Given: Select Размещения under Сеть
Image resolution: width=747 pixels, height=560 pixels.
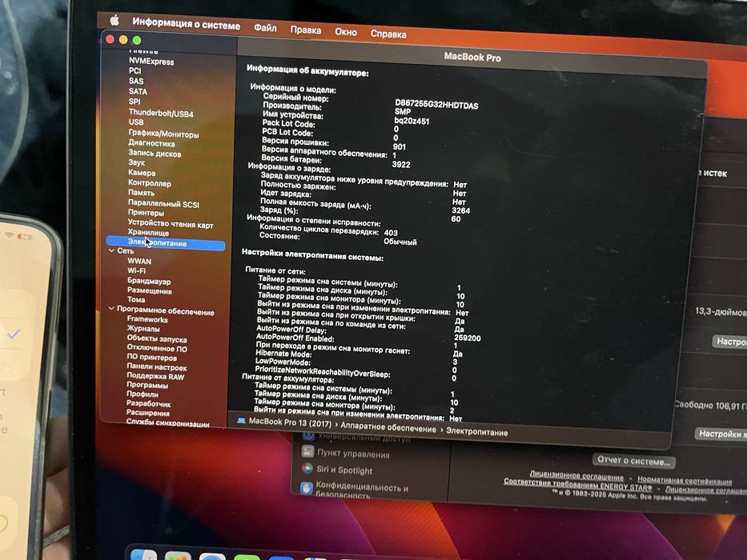Looking at the screenshot, I should [x=150, y=290].
